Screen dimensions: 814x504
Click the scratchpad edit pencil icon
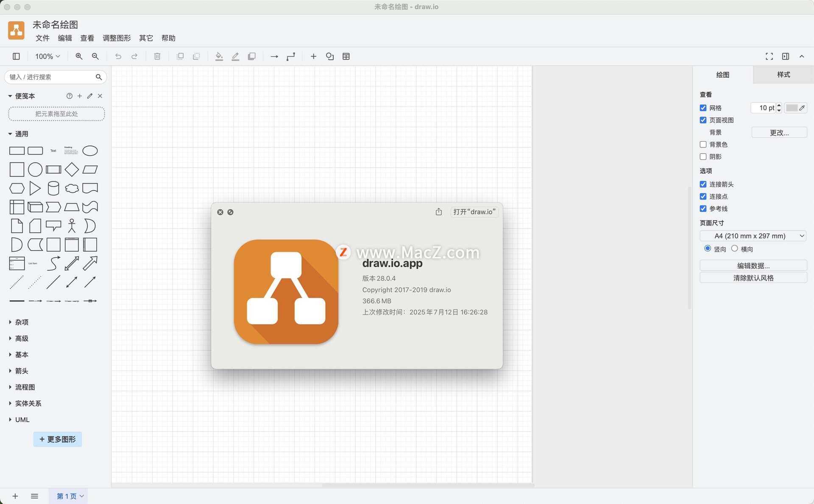click(x=90, y=96)
